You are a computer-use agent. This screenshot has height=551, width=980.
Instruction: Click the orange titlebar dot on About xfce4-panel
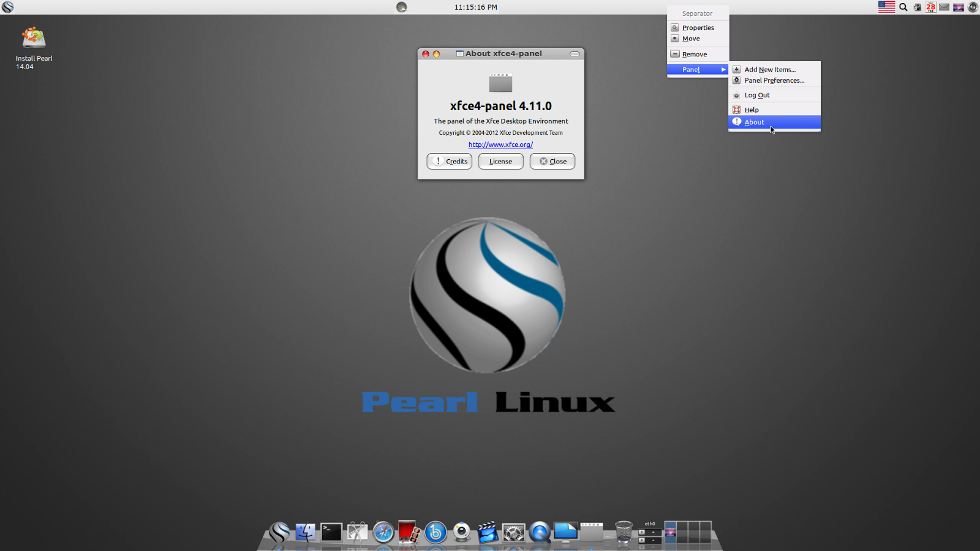click(437, 54)
